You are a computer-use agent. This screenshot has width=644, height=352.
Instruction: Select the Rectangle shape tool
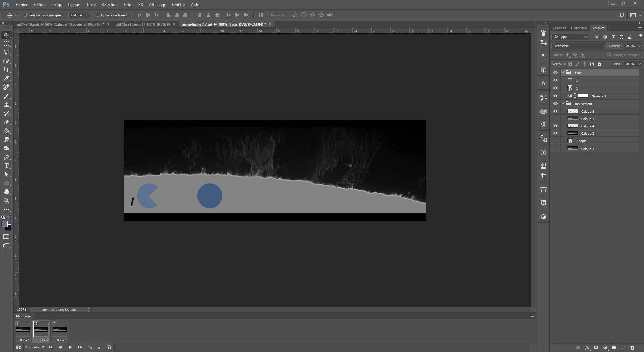click(x=6, y=183)
